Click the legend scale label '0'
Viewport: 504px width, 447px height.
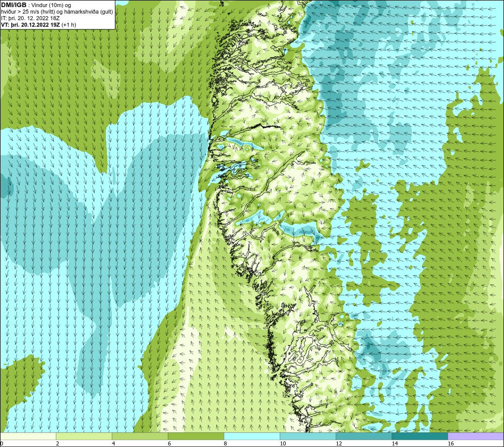coord(2,444)
